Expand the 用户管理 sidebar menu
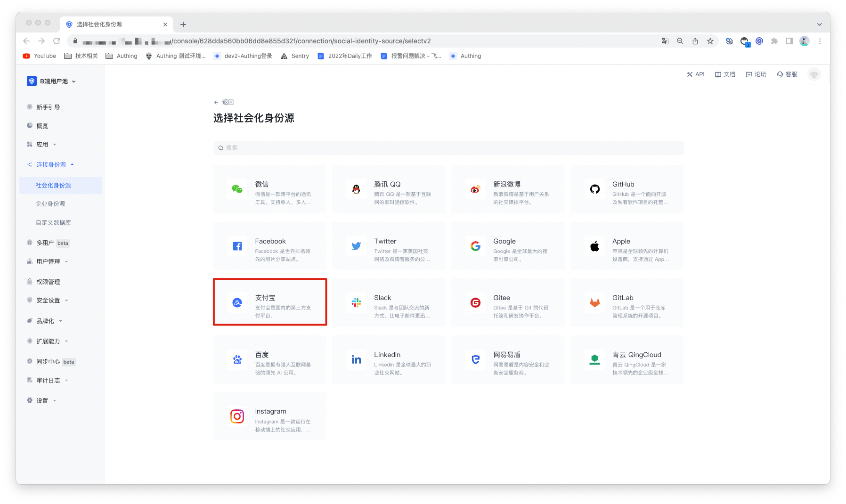846x504 pixels. (x=48, y=262)
